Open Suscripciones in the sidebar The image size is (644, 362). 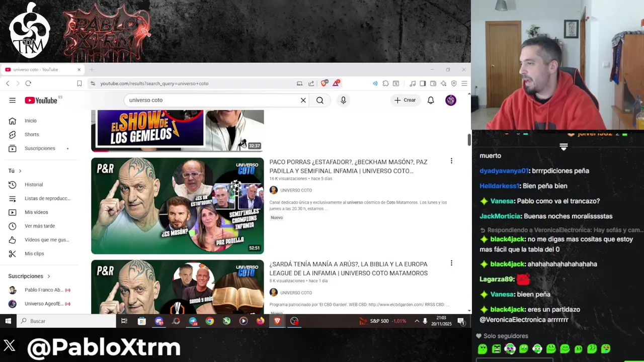39,148
